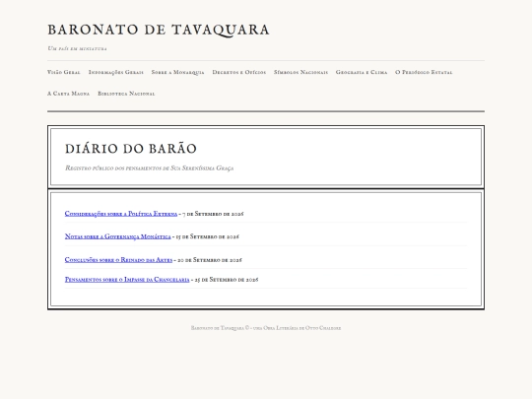Go to Geografia e Clima
The height and width of the screenshot is (399, 532).
coord(362,72)
